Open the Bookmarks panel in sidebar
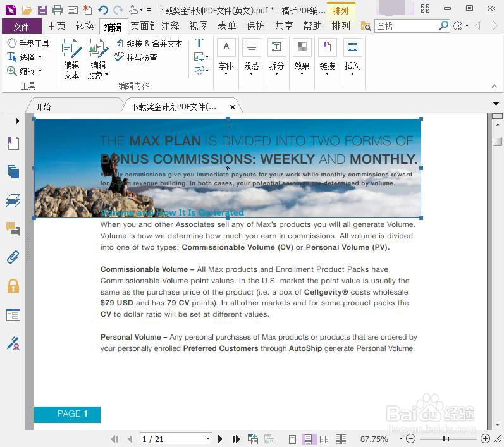The image size is (504, 447). pyautogui.click(x=13, y=143)
